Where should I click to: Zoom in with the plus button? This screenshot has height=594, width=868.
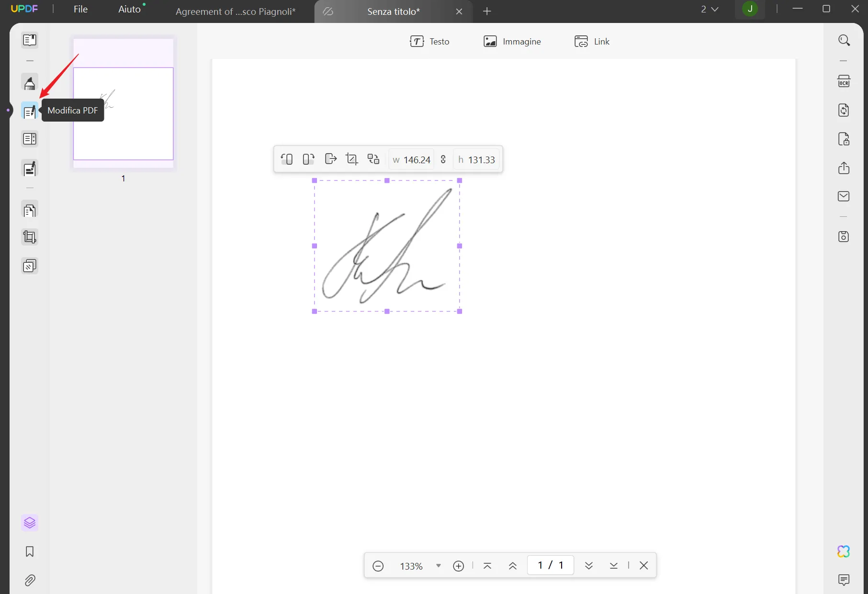click(459, 566)
